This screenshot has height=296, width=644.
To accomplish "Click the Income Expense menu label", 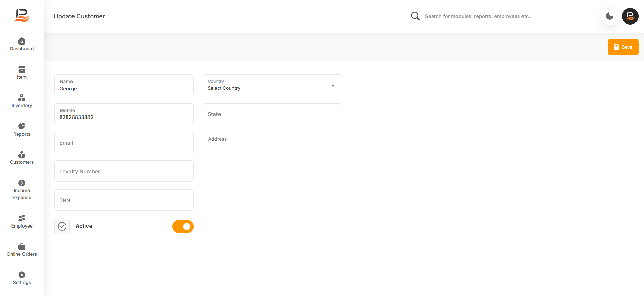I will click(x=22, y=194).
